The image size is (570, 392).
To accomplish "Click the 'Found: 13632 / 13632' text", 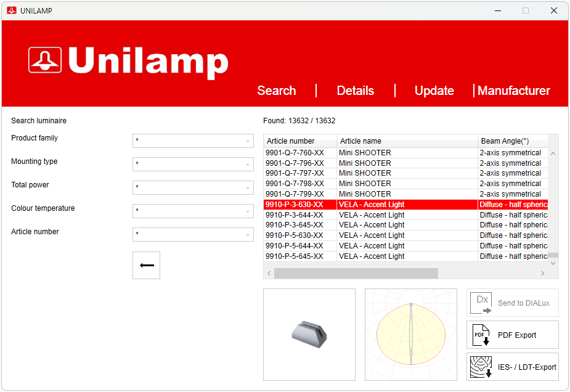I will click(299, 121).
